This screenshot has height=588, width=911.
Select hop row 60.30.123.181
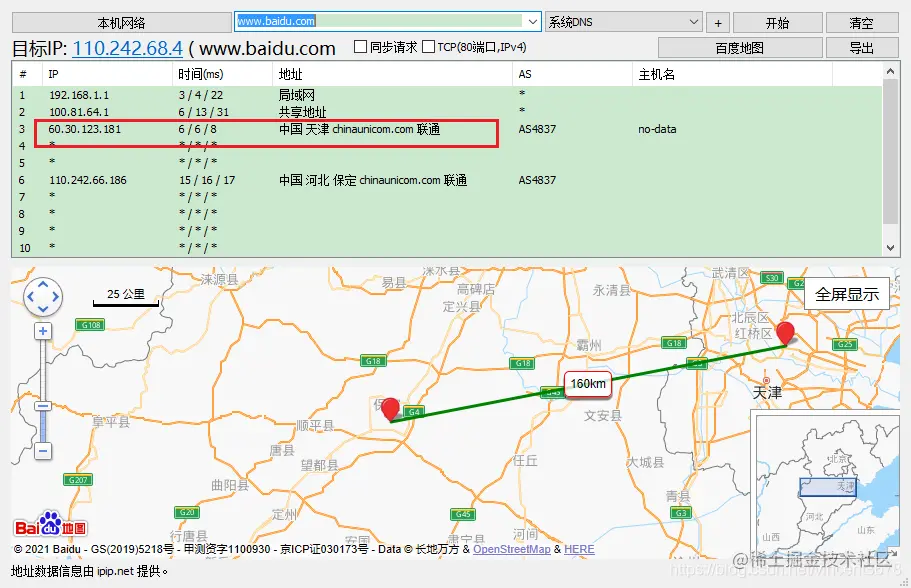447,129
